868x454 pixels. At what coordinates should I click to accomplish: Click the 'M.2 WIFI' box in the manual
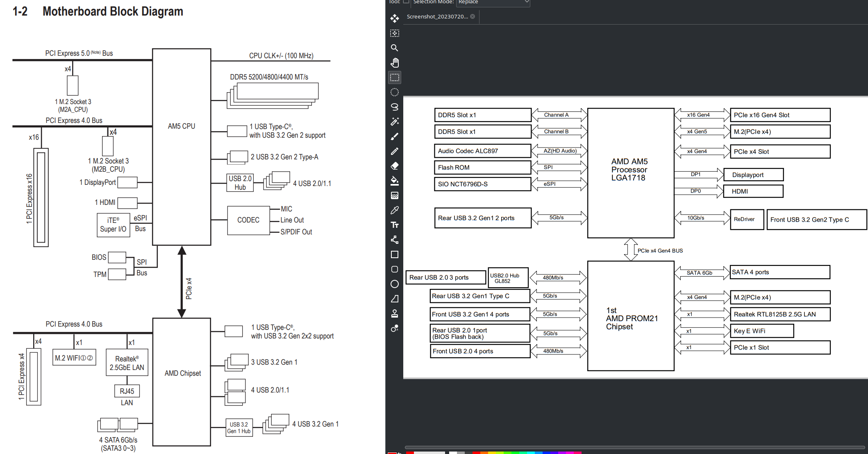click(74, 358)
